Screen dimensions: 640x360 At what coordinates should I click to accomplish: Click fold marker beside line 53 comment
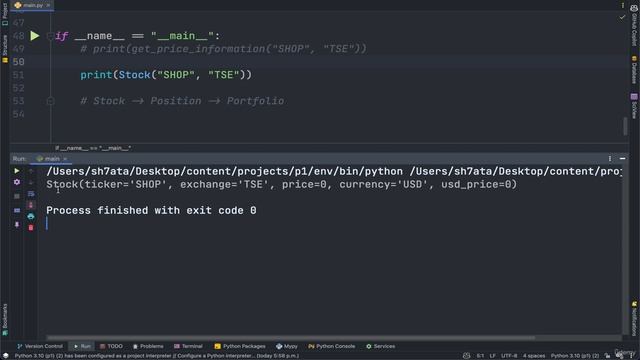(50, 101)
